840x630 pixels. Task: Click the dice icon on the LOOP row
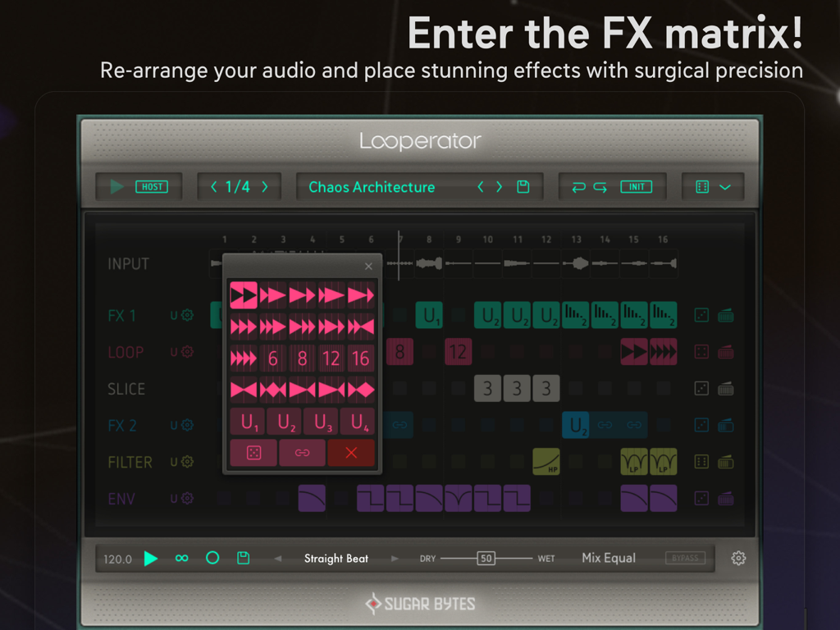(x=701, y=352)
